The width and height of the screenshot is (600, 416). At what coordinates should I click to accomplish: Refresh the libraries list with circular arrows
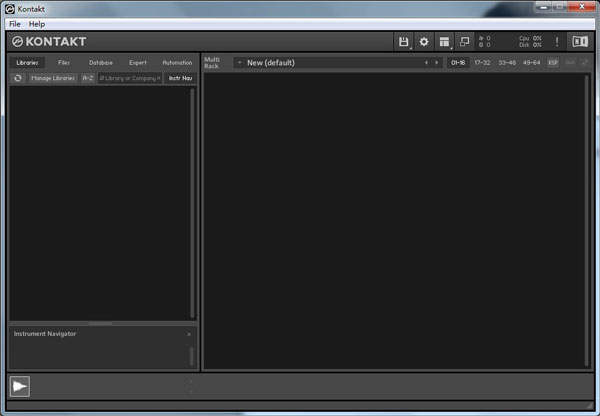18,77
